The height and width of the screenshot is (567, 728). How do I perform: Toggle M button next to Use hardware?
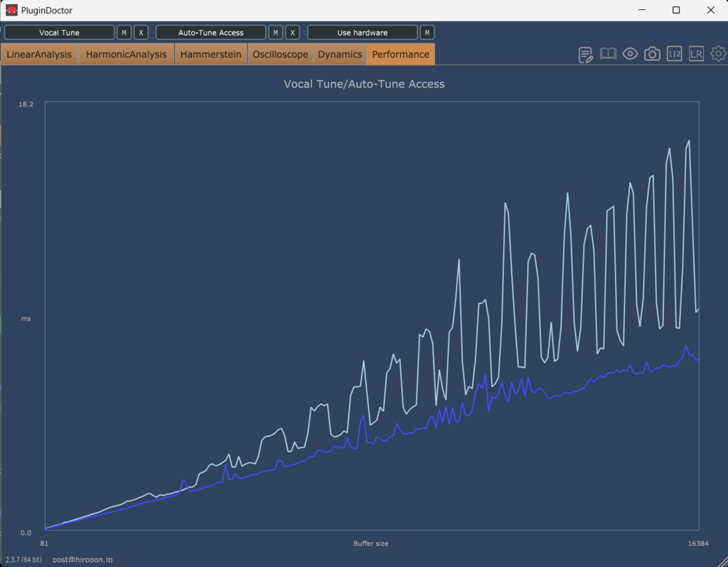[427, 33]
